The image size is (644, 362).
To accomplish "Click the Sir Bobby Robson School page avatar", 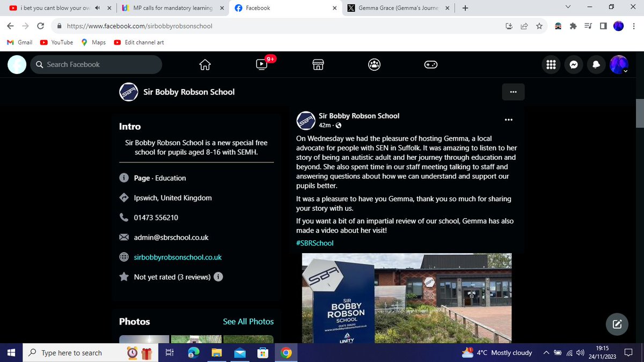I will pos(128,92).
